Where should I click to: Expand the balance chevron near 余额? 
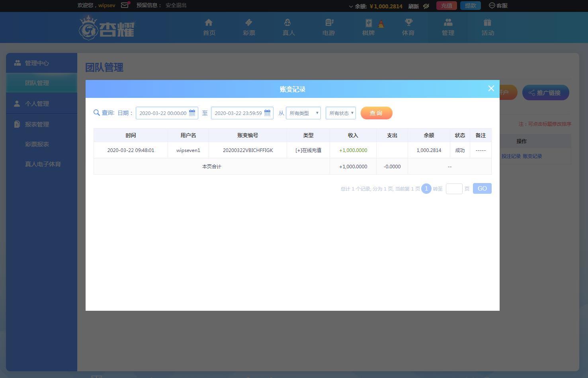pyautogui.click(x=351, y=6)
